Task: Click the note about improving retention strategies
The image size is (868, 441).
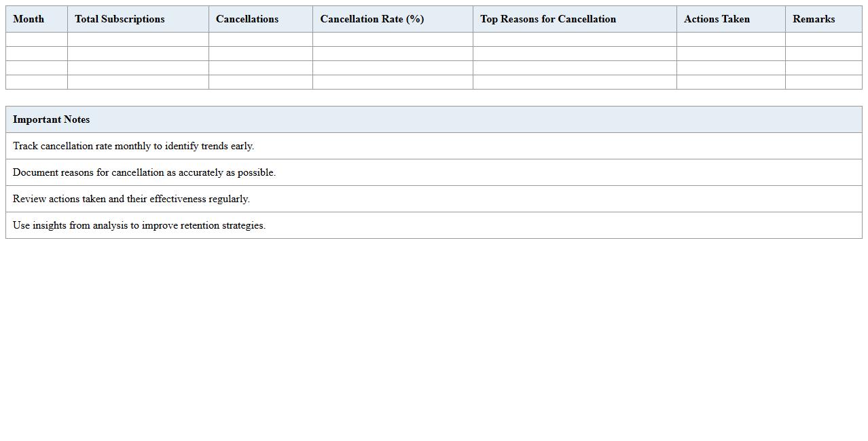Action: click(139, 225)
